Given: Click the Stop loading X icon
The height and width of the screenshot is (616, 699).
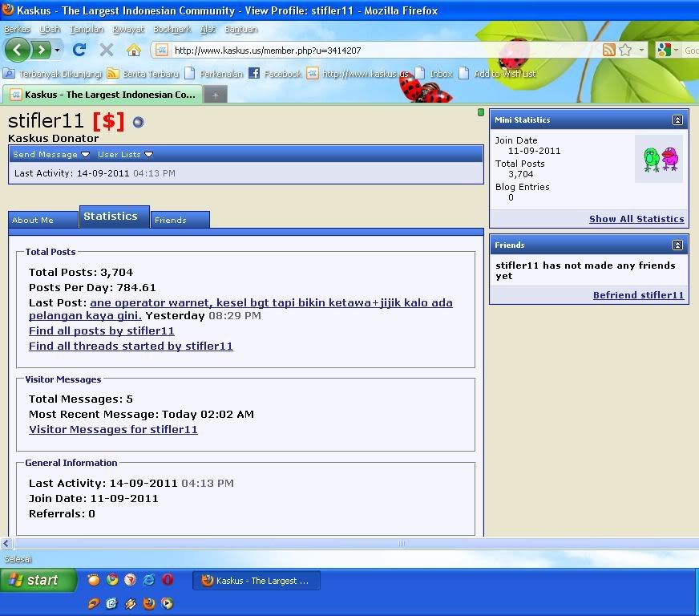Looking at the screenshot, I should click(x=106, y=50).
